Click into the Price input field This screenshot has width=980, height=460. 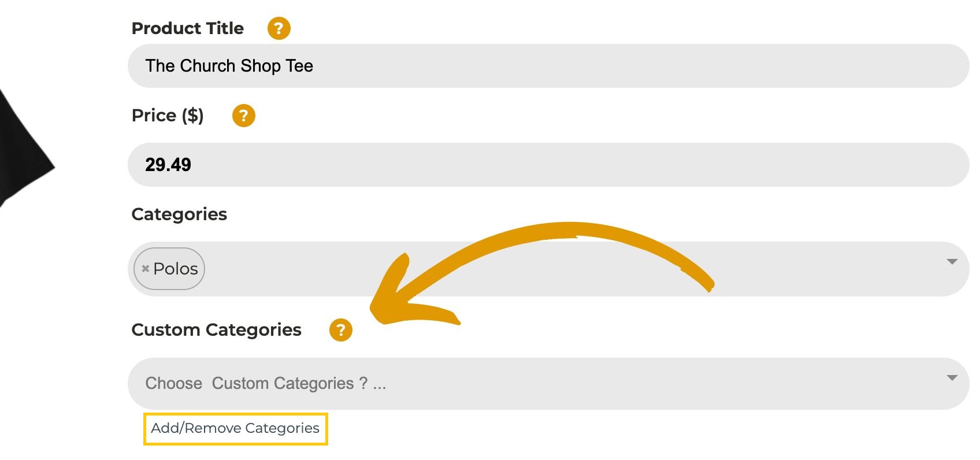548,165
